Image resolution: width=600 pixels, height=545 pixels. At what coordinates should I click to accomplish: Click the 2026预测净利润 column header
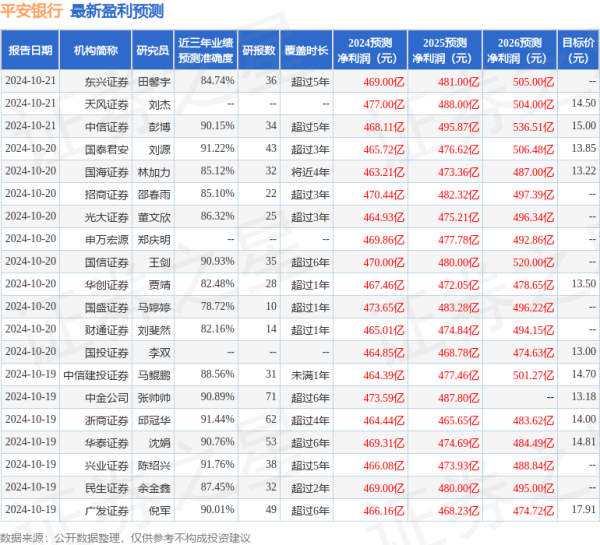pos(520,50)
